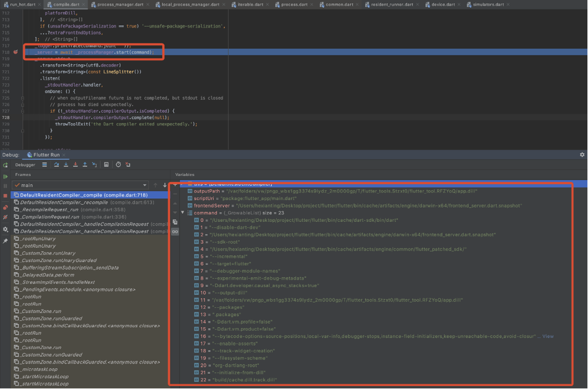This screenshot has width=588, height=389.
Task: Click the View link for item 16
Action: point(548,336)
